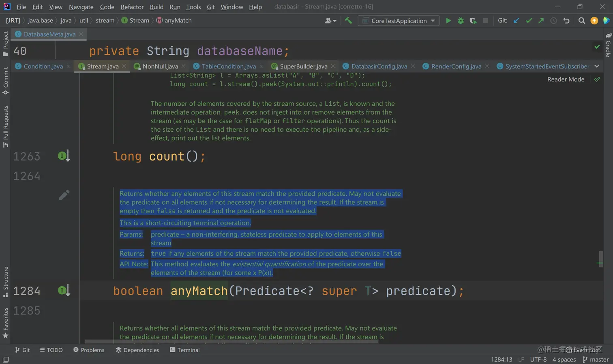Open Terminal tool window

tap(184, 350)
